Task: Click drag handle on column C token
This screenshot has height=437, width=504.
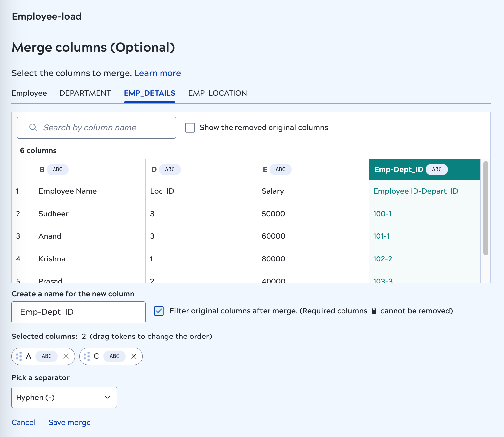Action: click(87, 356)
